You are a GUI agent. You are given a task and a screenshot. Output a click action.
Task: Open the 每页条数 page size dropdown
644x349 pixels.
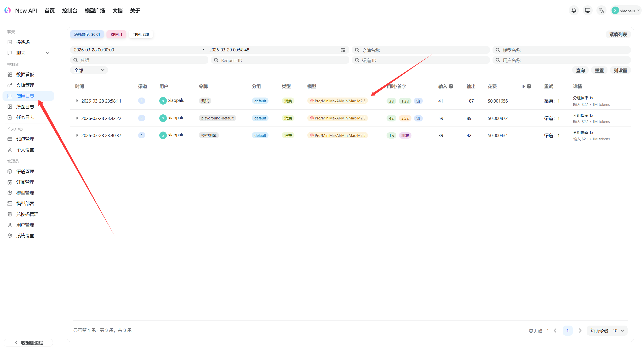[x=607, y=331]
